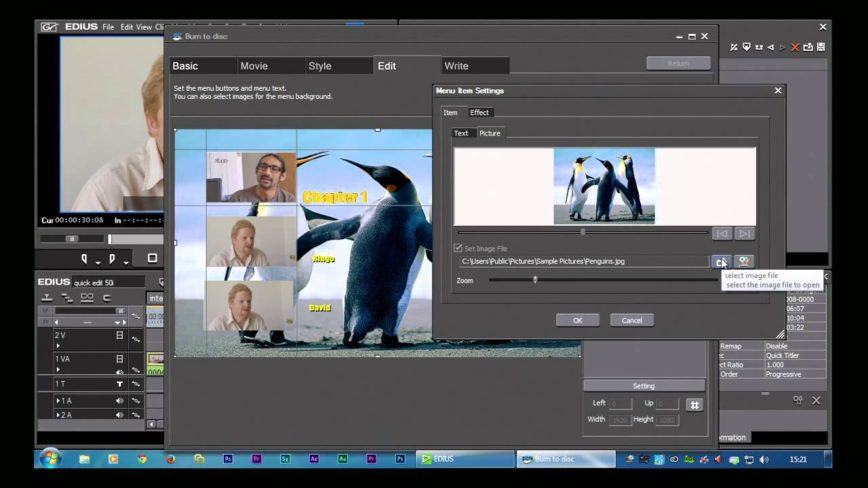Click the Set Out point icon in player
Screen dimensions: 868x488
point(112,259)
